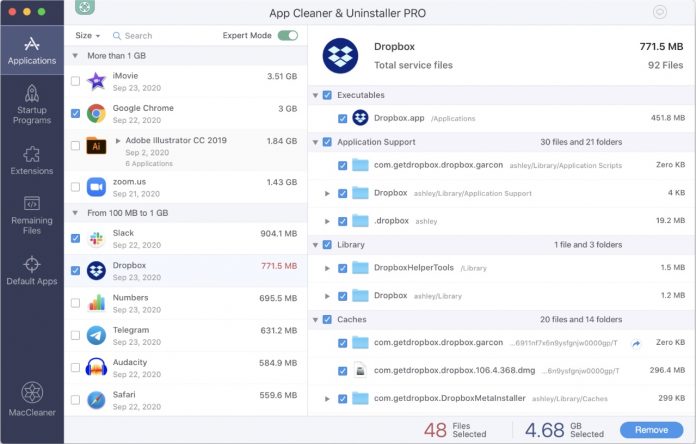Click the Telegram paper plane icon
Screen dimensions: 696x444
click(x=96, y=335)
